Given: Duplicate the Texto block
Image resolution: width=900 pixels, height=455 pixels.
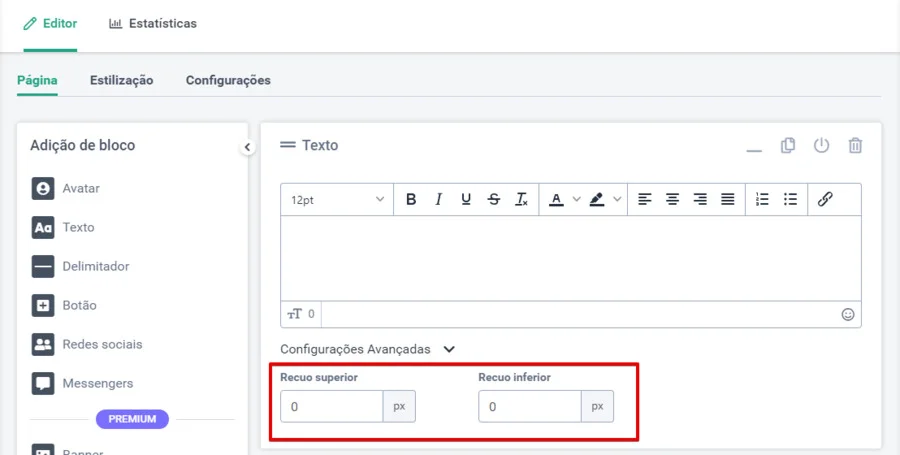Looking at the screenshot, I should click(x=788, y=146).
